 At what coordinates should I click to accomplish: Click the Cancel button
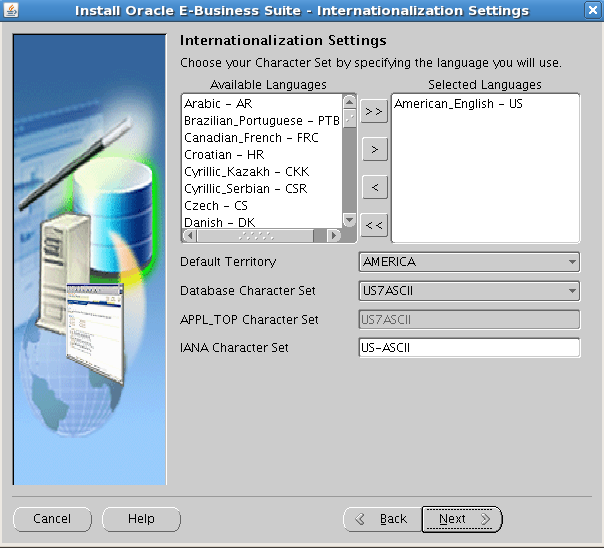(52, 519)
